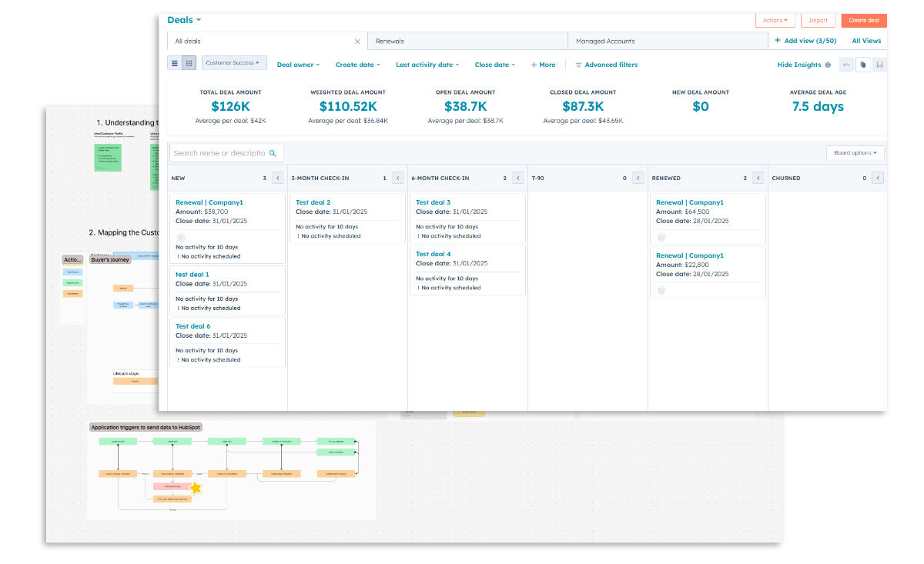Image resolution: width=924 pixels, height=564 pixels.
Task: Expand the Close date filter
Action: point(495,65)
